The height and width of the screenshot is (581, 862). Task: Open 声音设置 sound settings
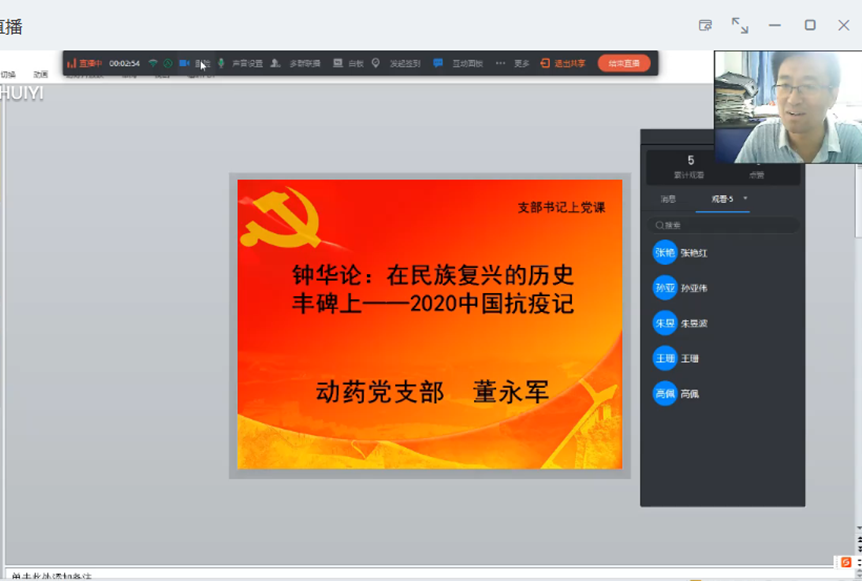(247, 63)
